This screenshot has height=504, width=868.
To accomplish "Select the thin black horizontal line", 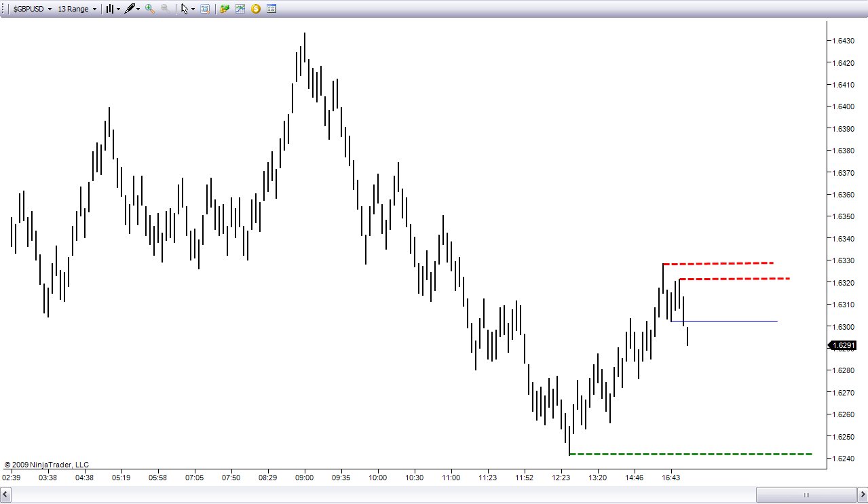I will click(723, 321).
